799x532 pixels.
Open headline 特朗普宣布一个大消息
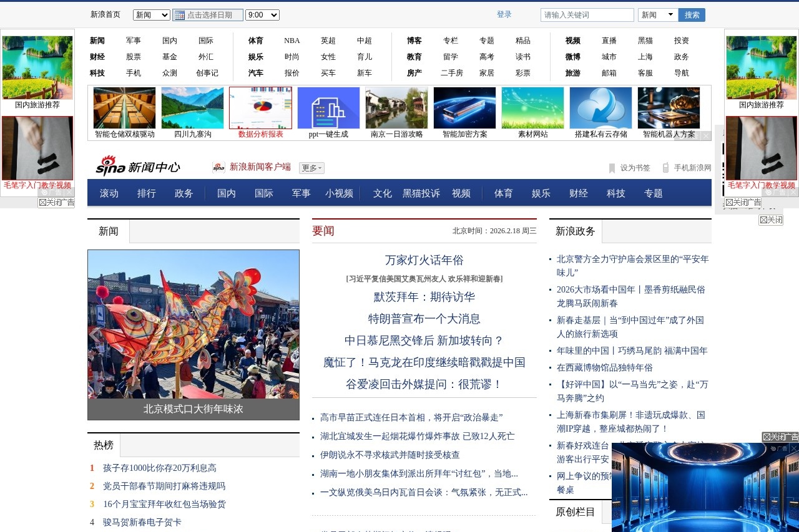[x=424, y=319]
